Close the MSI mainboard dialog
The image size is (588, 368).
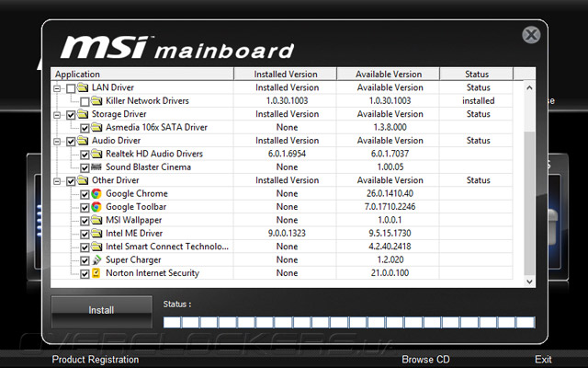pos(531,35)
